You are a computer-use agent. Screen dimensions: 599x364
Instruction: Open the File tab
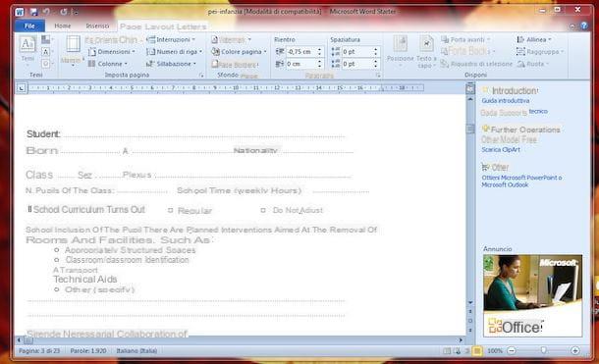(x=29, y=26)
